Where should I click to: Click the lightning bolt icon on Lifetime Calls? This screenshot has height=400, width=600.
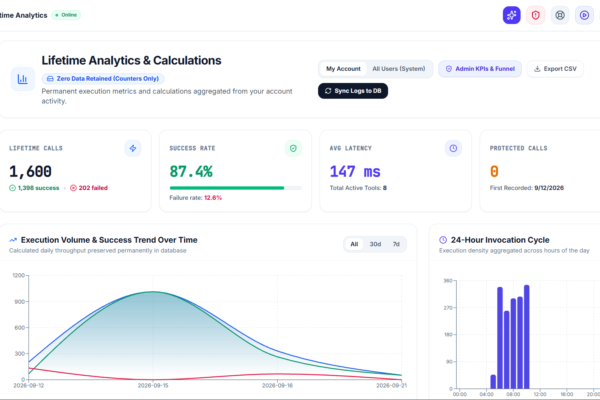[x=133, y=148]
